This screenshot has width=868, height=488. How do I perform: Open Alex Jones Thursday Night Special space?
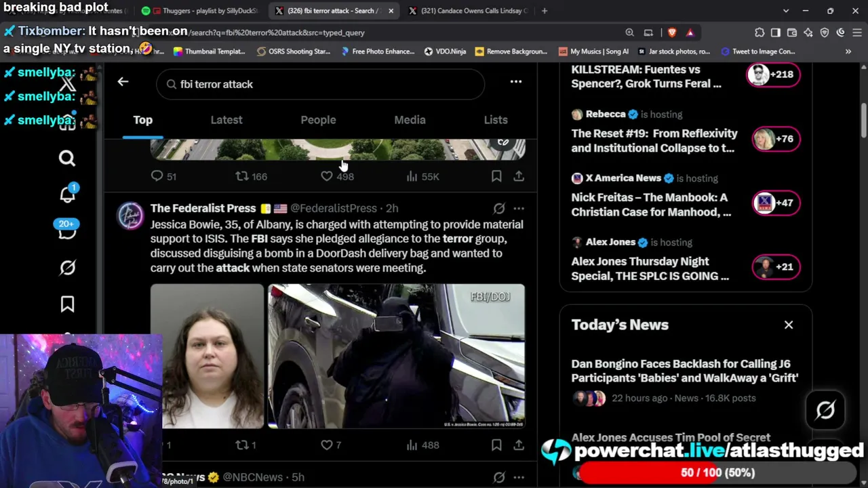pos(650,268)
